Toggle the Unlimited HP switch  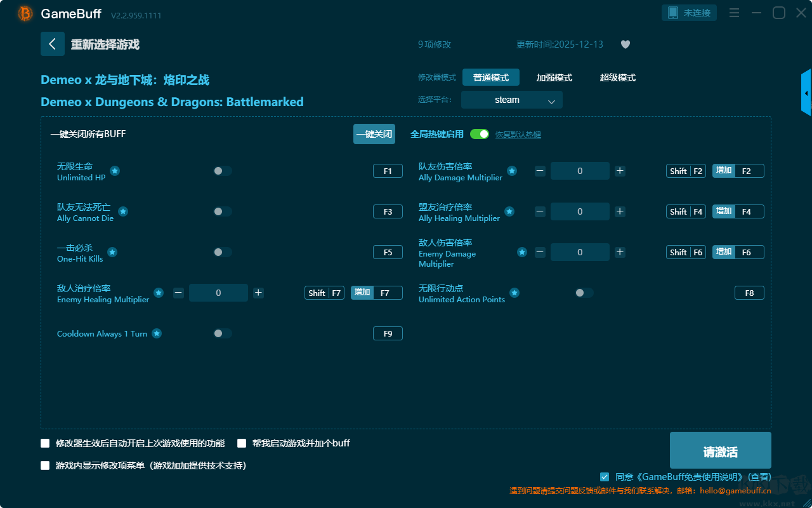point(223,171)
